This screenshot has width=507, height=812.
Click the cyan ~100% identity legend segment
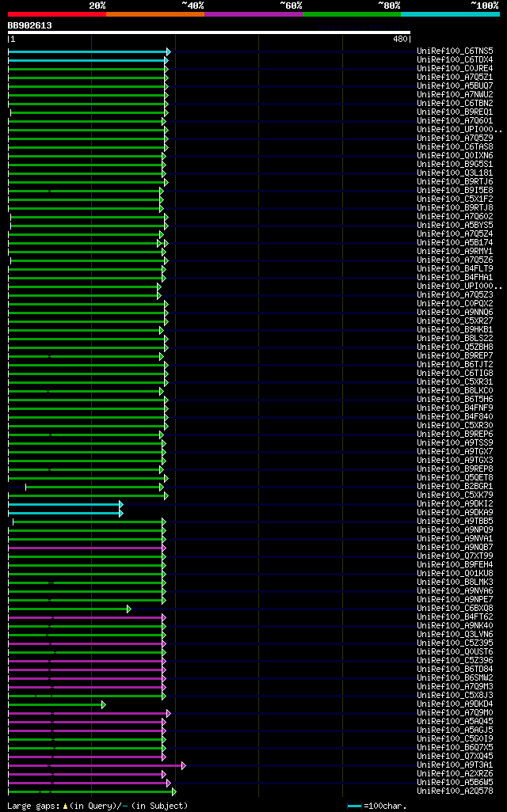[451, 14]
